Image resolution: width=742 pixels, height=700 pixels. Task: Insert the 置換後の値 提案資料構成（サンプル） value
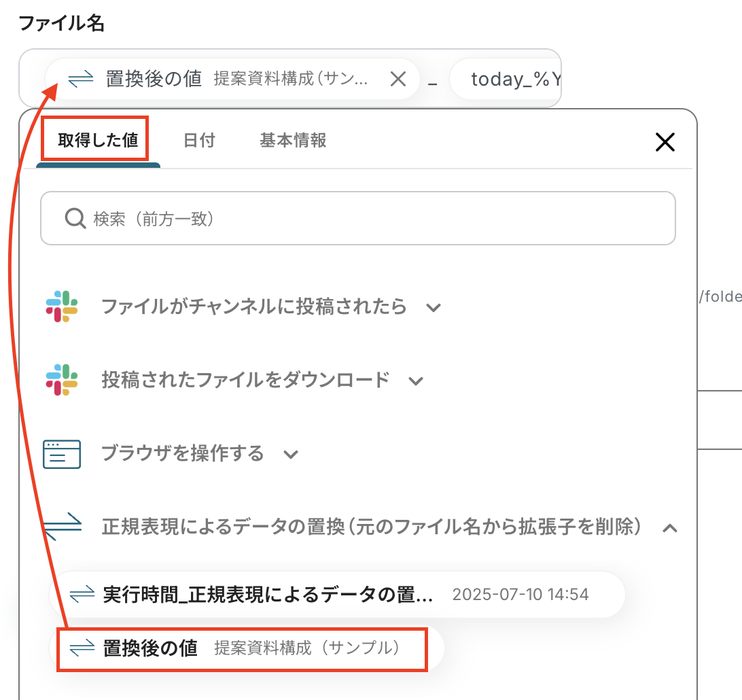246,648
